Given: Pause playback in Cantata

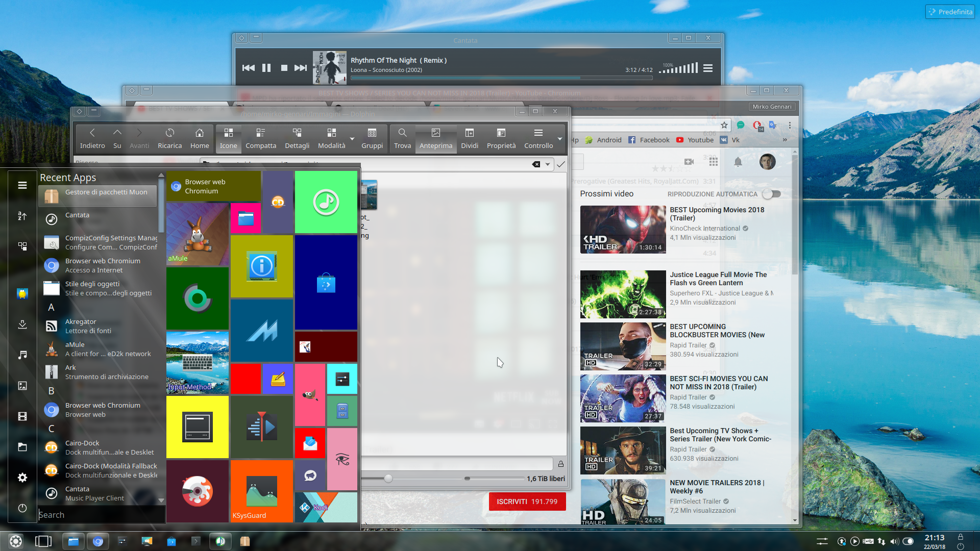Looking at the screenshot, I should (x=266, y=68).
